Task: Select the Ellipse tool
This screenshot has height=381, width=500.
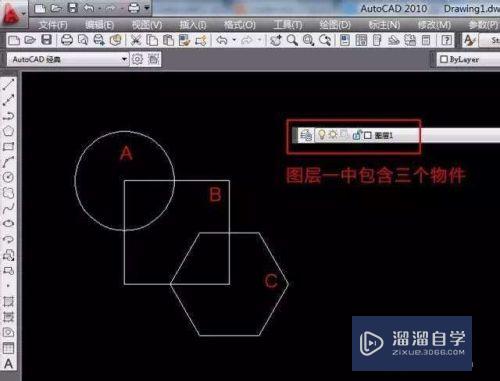Action: 9,223
